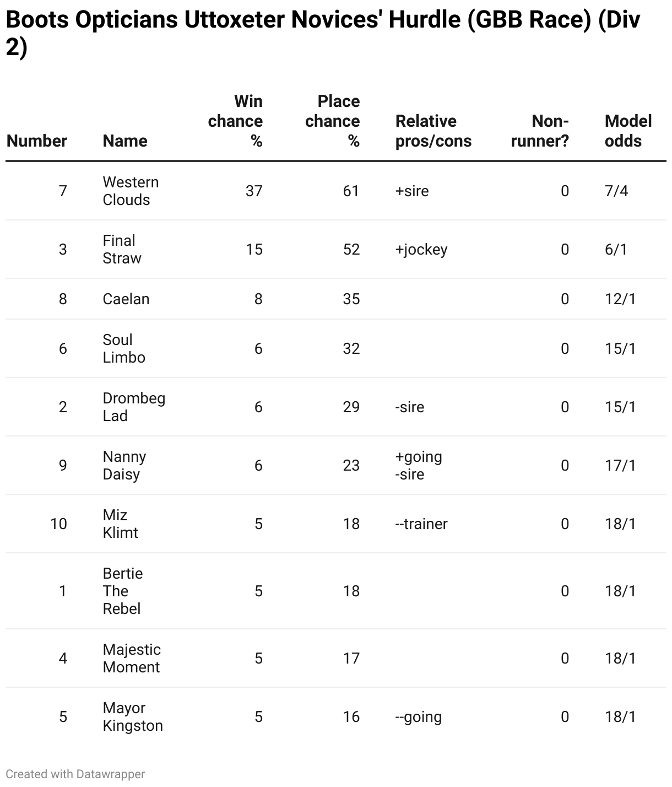The width and height of the screenshot is (672, 787).
Task: Click Drombeg Lad's -sire note
Action: (410, 407)
